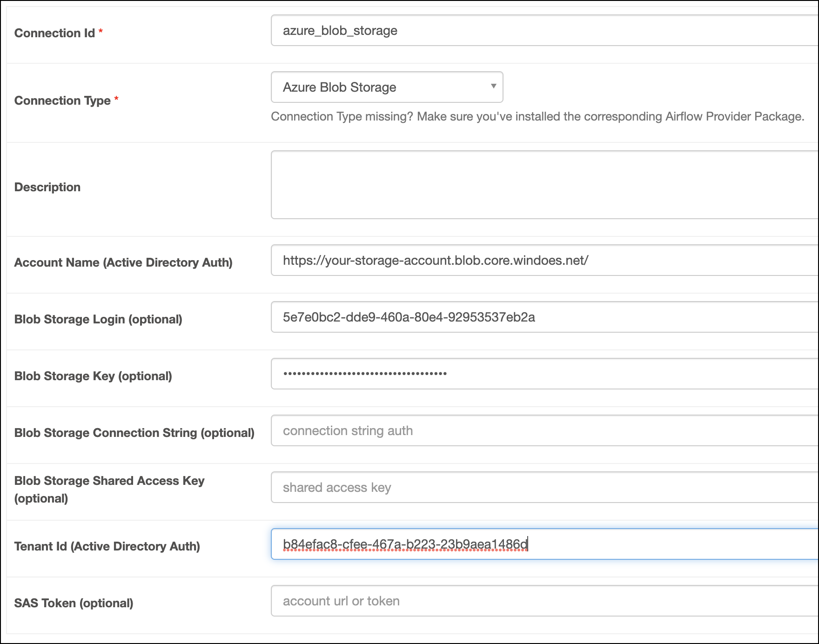Click the account url or token placeholder
This screenshot has height=644, width=819.
341,601
